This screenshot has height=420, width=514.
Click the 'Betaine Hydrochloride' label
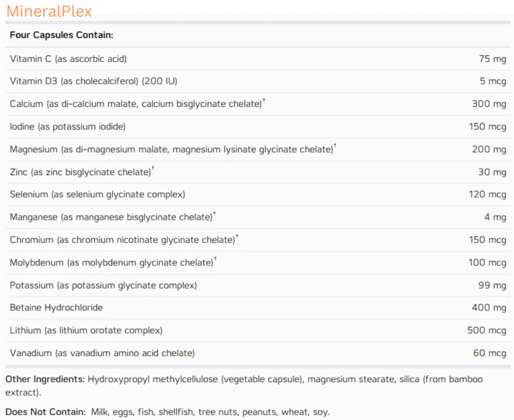point(56,308)
